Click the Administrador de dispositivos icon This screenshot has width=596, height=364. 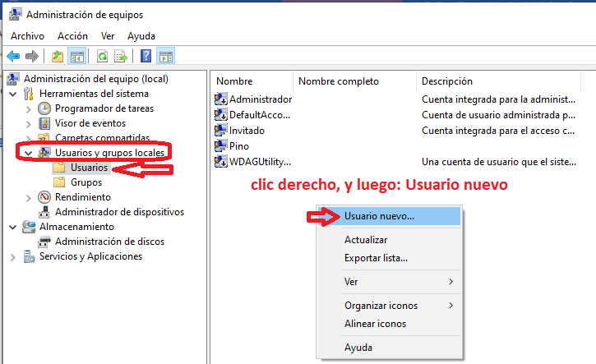pos(44,212)
